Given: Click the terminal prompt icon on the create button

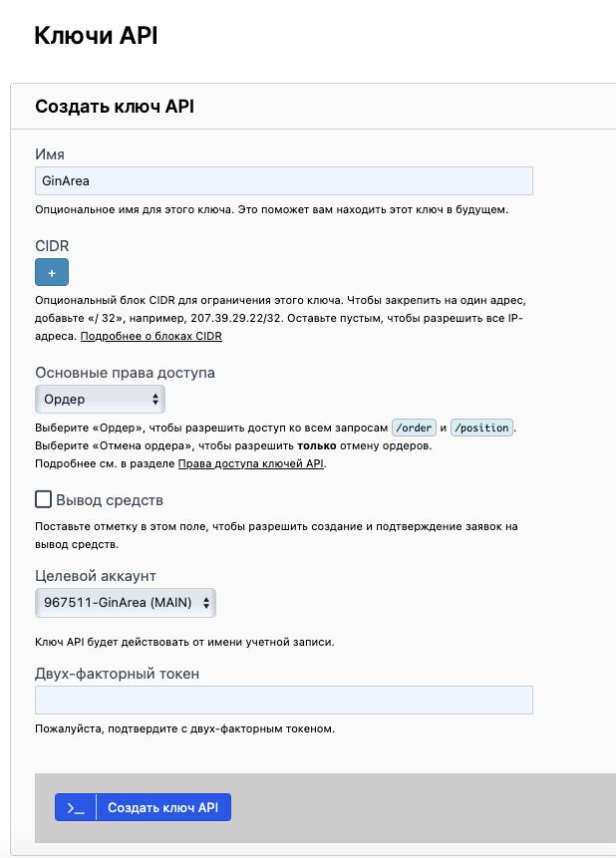Looking at the screenshot, I should (x=76, y=807).
